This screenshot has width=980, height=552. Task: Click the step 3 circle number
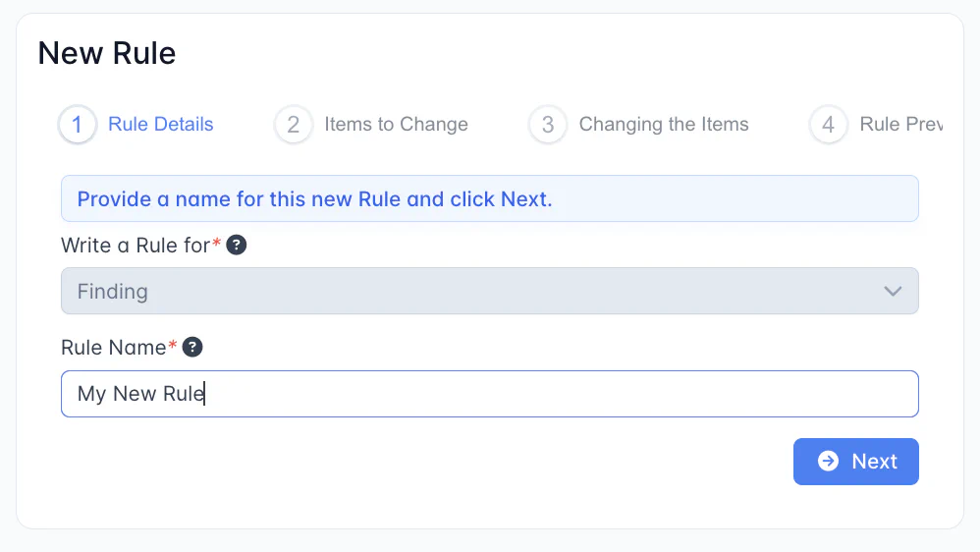point(547,125)
